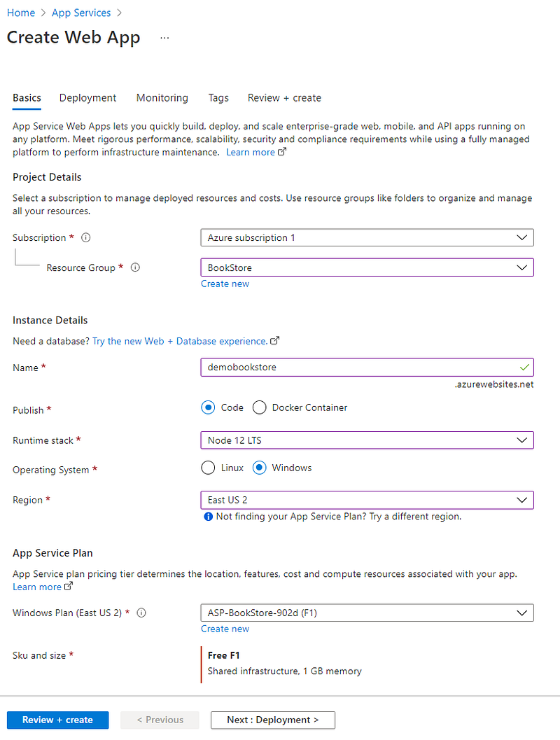
Task: Click the .azurewebsites.net suffix text
Action: pos(494,384)
